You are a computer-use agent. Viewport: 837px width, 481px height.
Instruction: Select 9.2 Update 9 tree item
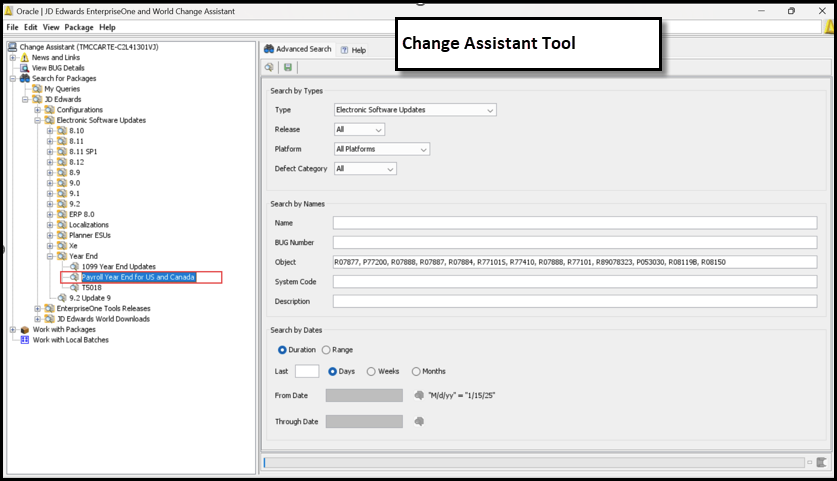tap(90, 298)
